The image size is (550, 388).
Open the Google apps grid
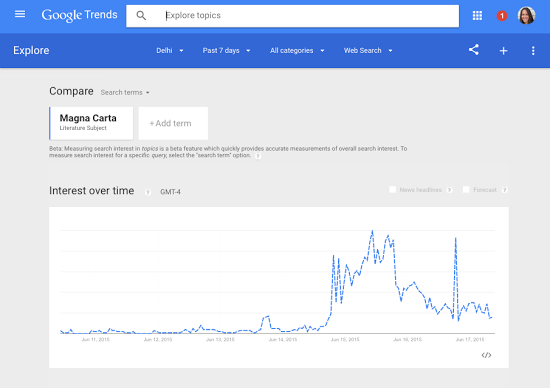click(477, 15)
